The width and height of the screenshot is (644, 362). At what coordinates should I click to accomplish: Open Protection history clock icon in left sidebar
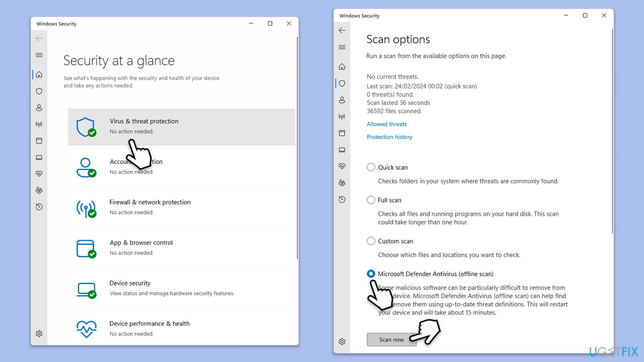pos(39,207)
